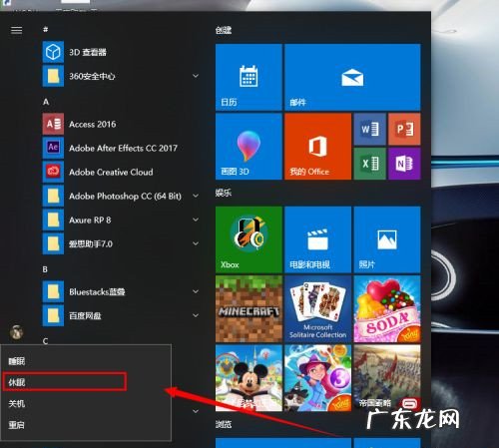Open the Candy Crush Soda tile
Screen dimensions: 499x448
(387, 308)
